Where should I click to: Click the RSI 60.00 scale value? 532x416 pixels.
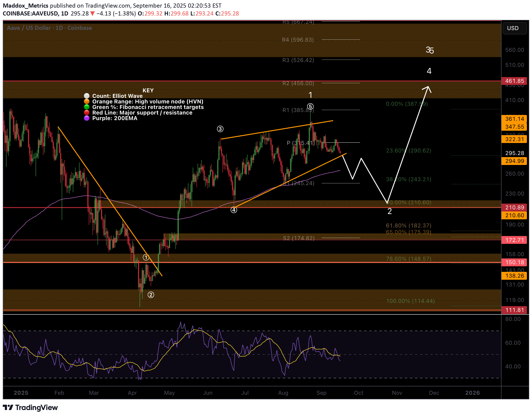513,343
